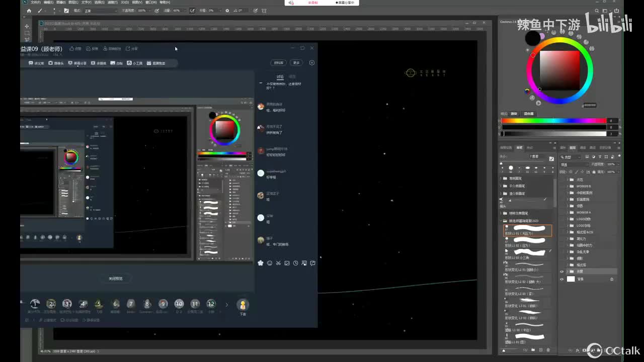Toggle visibility of the 开屏 layer group
The image size is (644, 362).
(562, 271)
